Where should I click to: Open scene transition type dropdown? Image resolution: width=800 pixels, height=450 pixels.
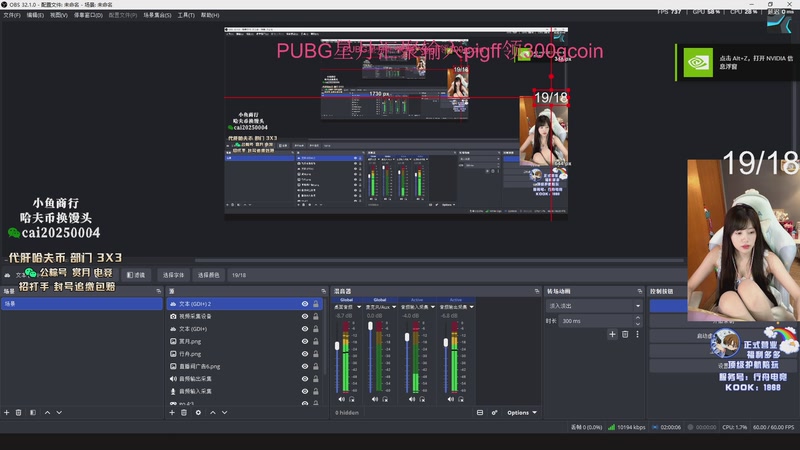[x=594, y=306]
